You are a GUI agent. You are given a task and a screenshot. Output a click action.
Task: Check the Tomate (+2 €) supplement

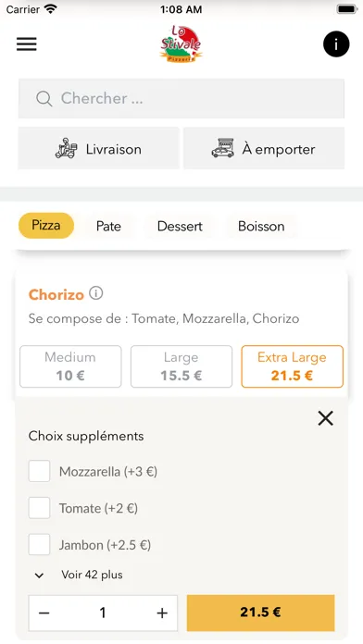click(x=39, y=508)
